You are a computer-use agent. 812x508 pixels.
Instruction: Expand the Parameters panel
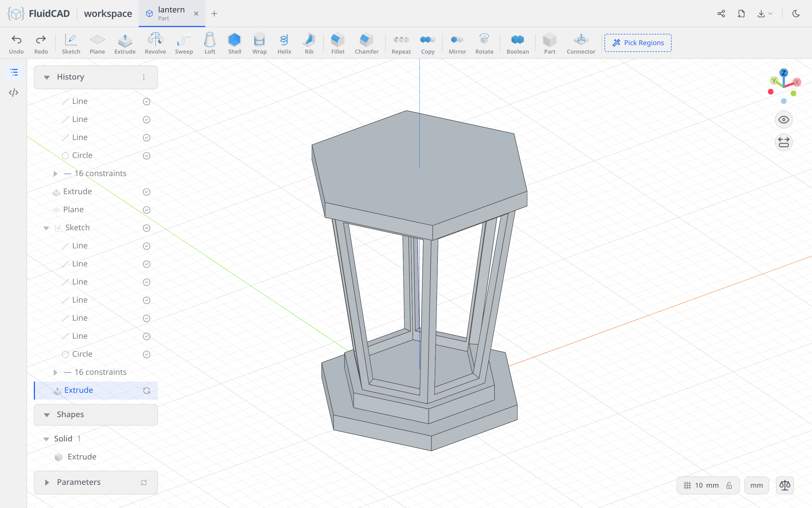tap(47, 483)
